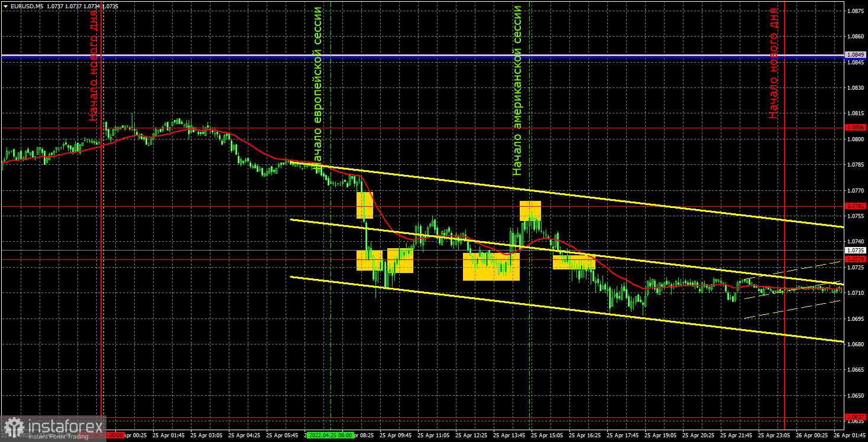Select the red horizontal line at 1.0637
The image size is (868, 442).
pos(423,417)
